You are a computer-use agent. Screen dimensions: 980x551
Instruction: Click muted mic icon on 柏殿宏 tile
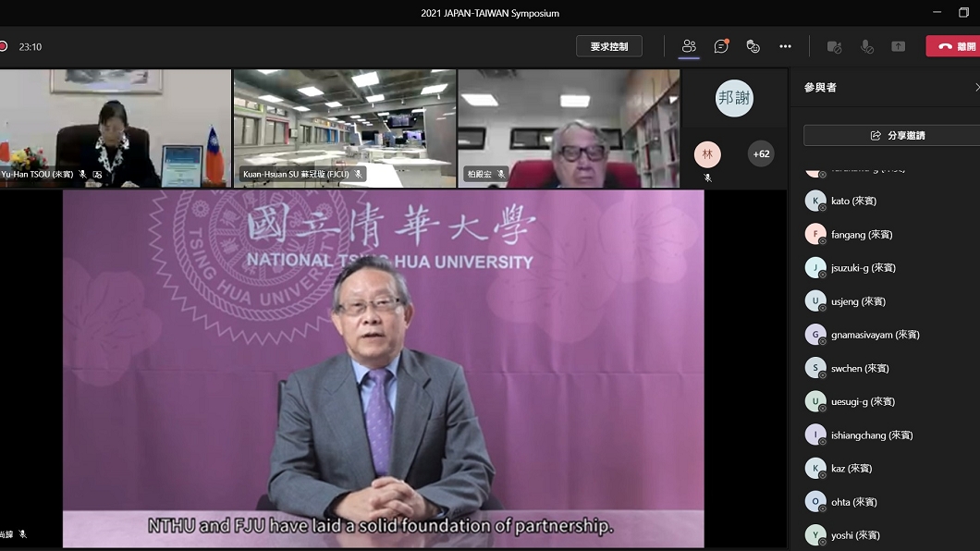[500, 175]
